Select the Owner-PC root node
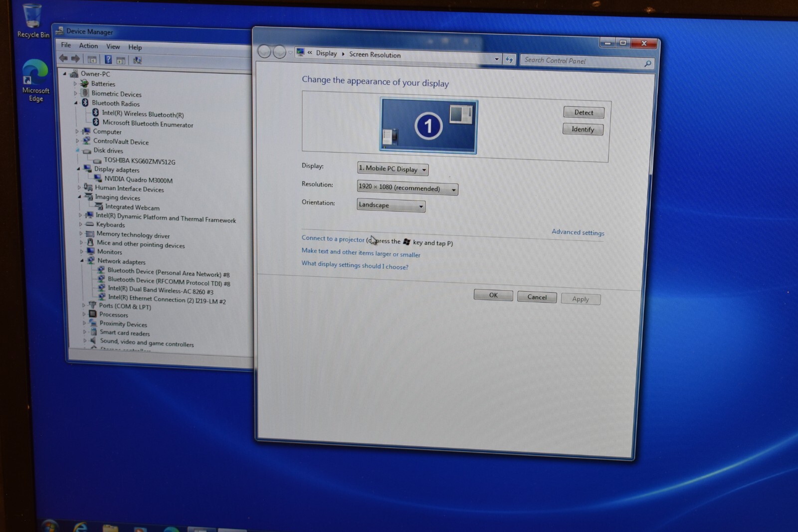798x532 pixels. click(95, 74)
